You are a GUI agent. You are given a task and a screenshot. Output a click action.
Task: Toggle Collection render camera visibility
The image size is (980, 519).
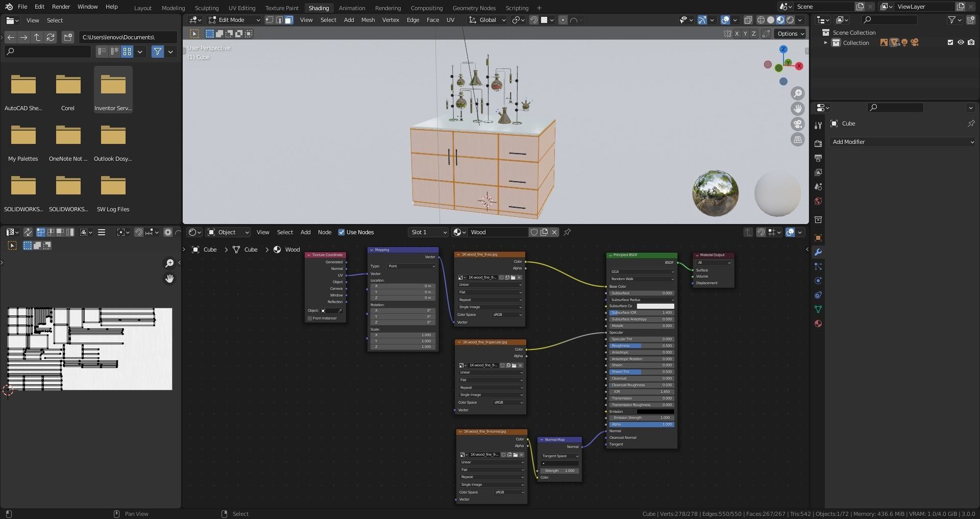pos(971,43)
